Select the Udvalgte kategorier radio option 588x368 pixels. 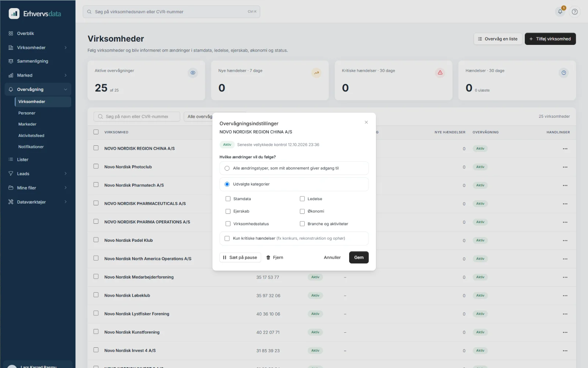click(x=227, y=184)
